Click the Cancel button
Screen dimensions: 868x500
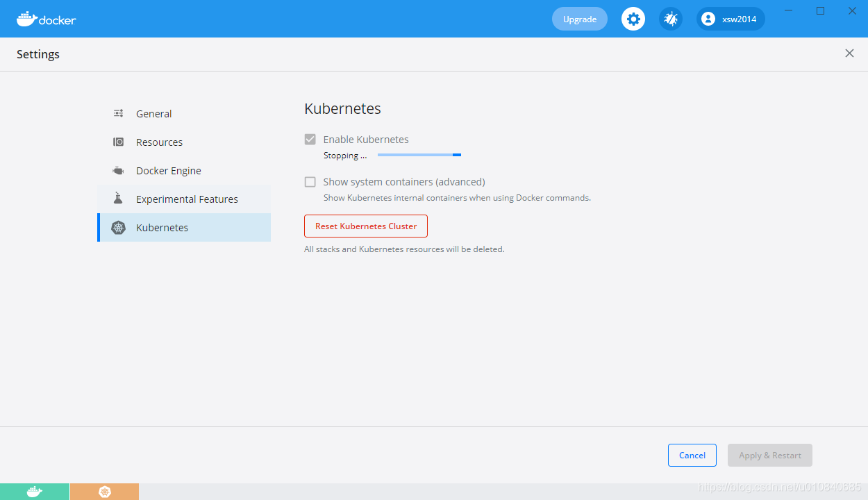click(692, 455)
